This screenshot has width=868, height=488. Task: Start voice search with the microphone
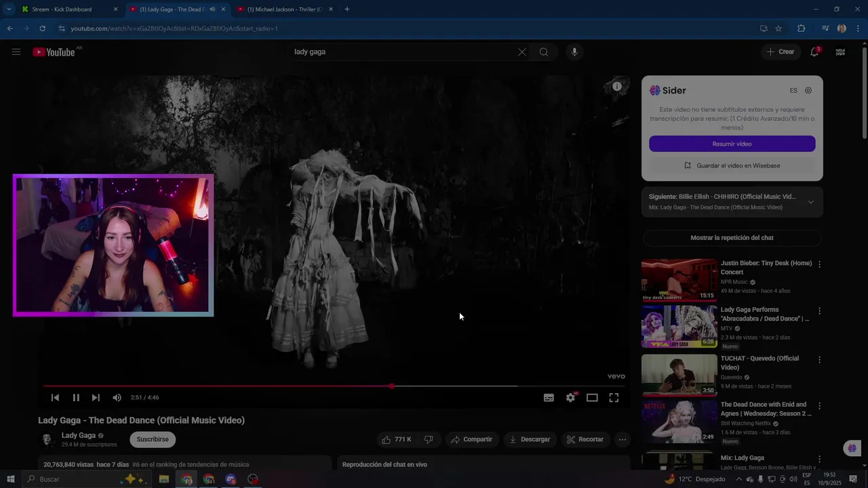click(x=574, y=52)
